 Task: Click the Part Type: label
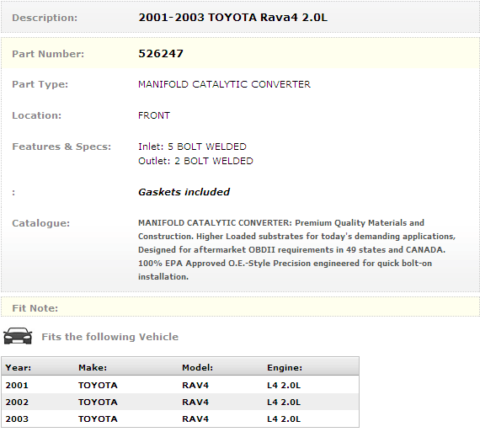point(40,84)
